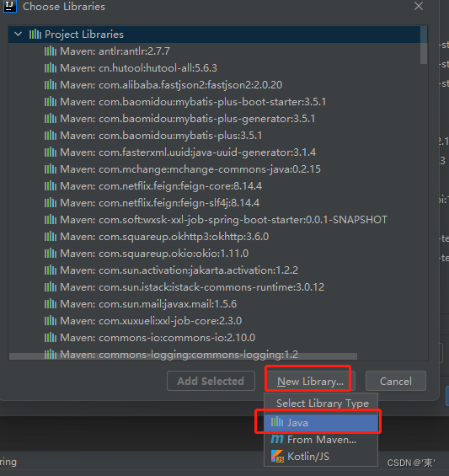Click the icon beside mybatis-plus-boot-starter:3.5.1
The height and width of the screenshot is (476, 449).
click(51, 102)
